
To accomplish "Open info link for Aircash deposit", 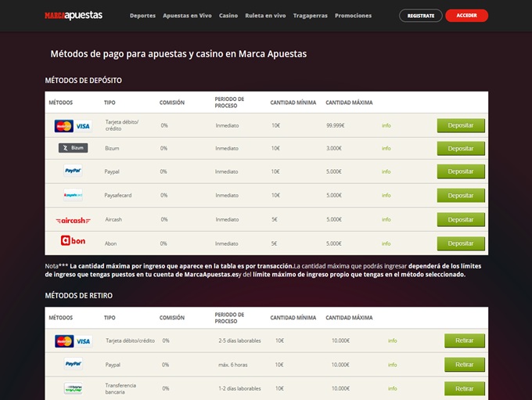I will click(386, 220).
